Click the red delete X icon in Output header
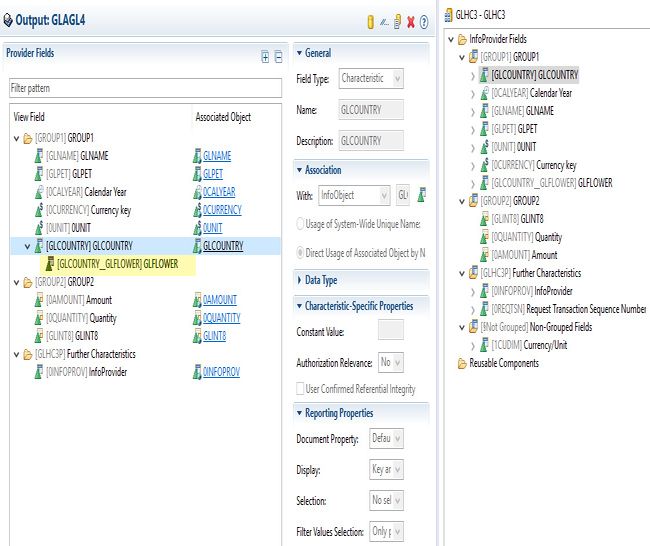 [x=410, y=22]
